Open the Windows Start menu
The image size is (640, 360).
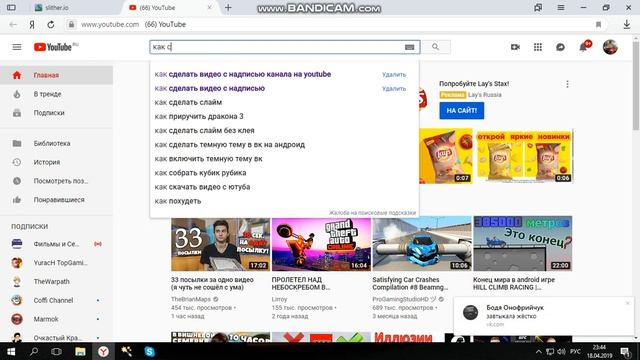[x=11, y=351]
